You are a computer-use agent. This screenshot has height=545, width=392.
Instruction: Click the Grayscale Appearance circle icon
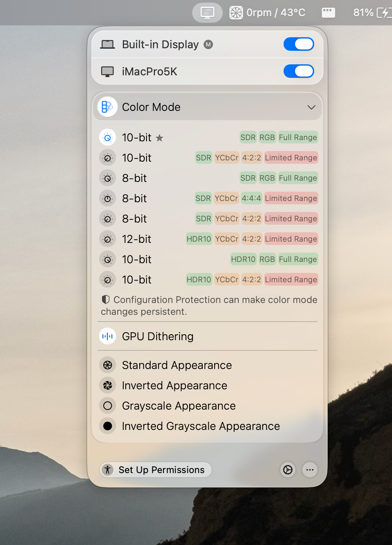[108, 406]
